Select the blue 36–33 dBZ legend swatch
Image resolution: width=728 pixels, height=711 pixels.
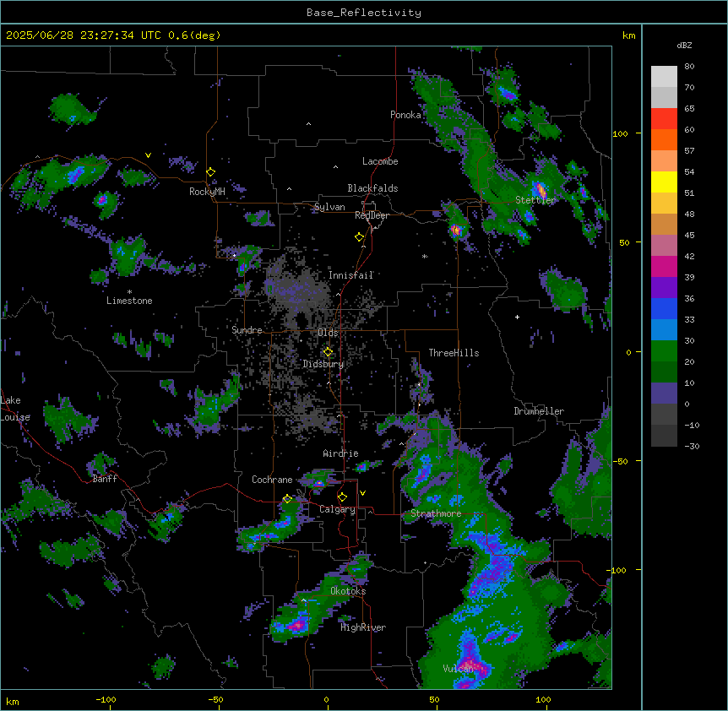pyautogui.click(x=664, y=308)
